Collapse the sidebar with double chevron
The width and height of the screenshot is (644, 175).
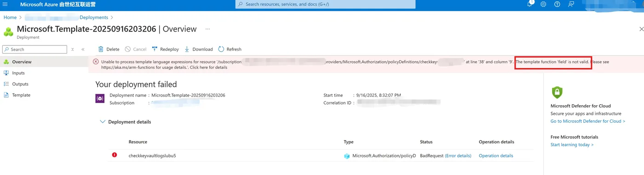point(83,49)
